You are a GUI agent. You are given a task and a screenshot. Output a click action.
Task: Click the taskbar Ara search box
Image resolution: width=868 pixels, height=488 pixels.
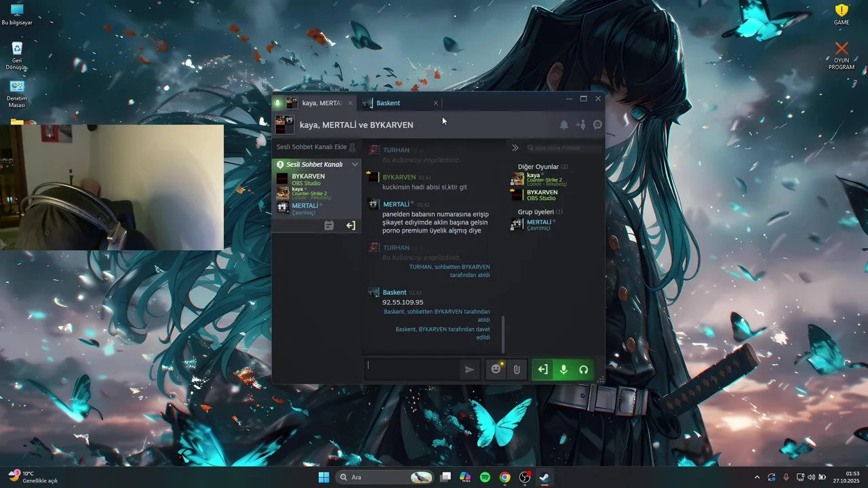click(x=384, y=477)
